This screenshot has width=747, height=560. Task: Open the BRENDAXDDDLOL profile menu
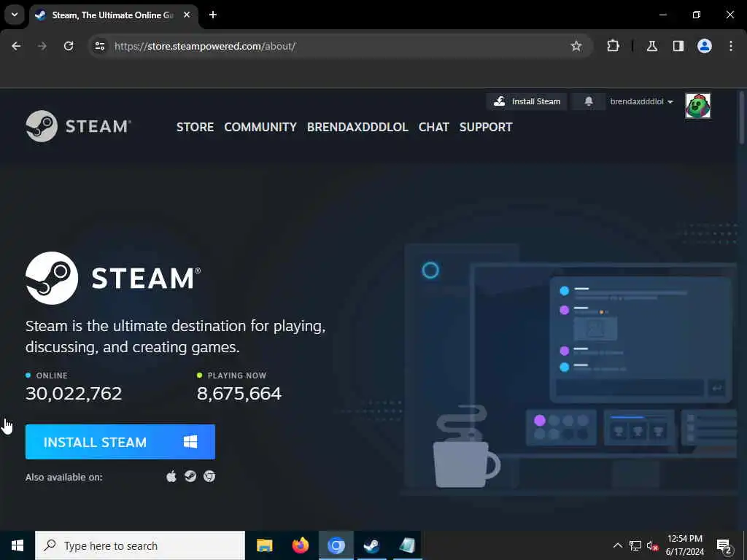[357, 127]
